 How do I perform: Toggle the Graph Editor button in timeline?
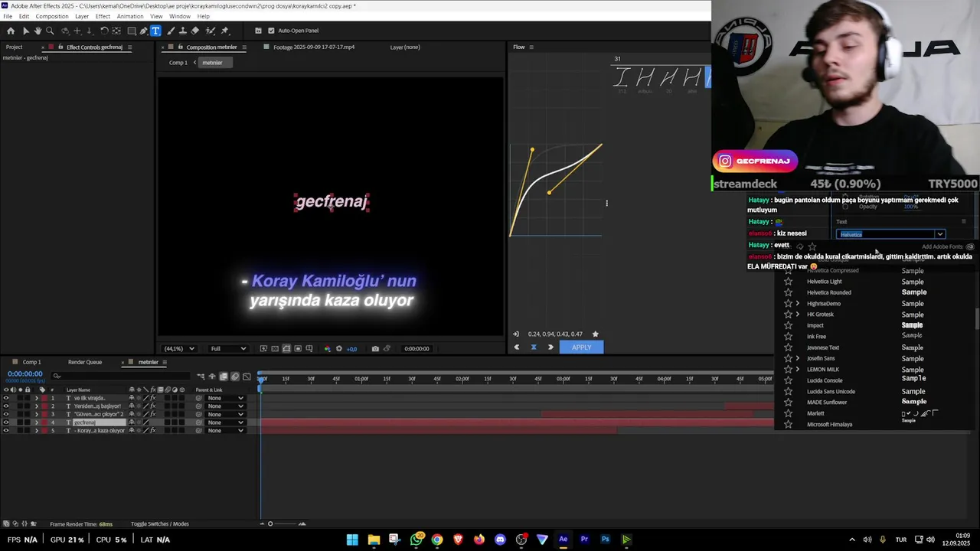tap(247, 377)
